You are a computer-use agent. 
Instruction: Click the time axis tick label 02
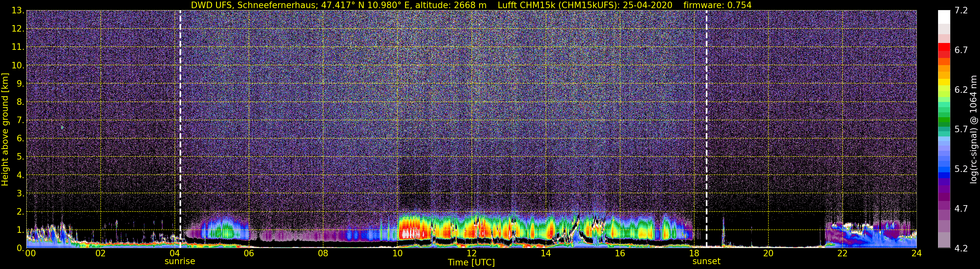(x=101, y=254)
